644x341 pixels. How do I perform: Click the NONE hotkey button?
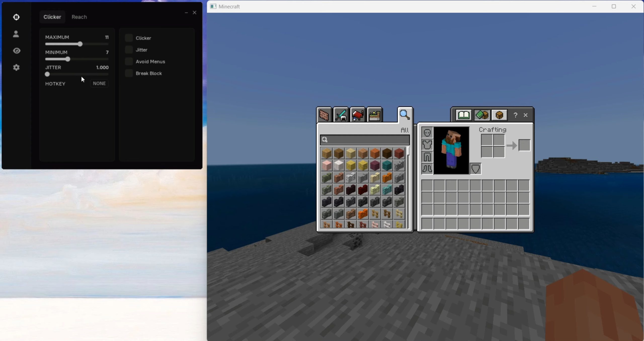99,83
